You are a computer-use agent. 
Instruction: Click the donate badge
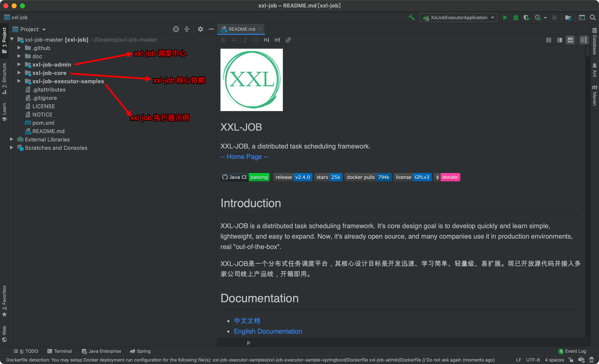447,177
